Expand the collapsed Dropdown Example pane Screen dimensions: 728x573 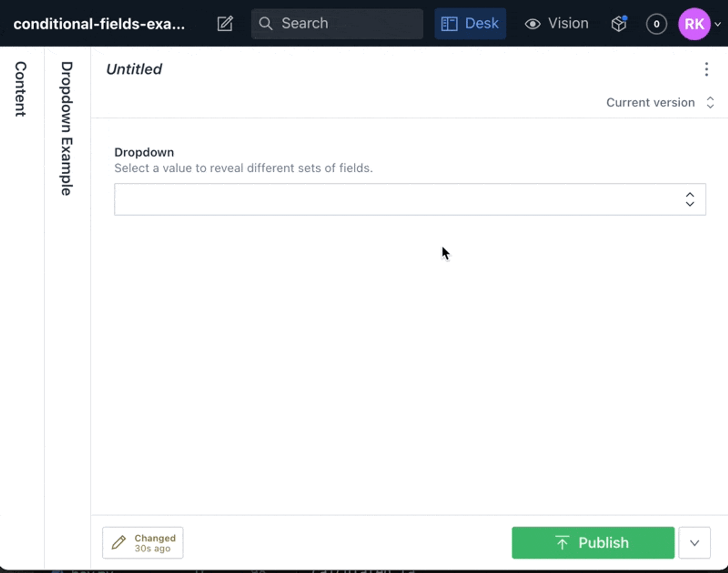tap(67, 129)
